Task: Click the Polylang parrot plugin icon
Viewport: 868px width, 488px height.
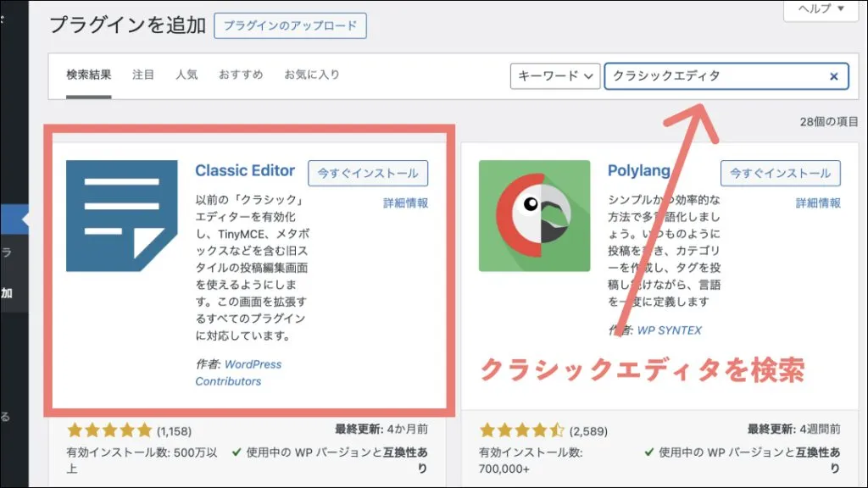Action: tap(534, 216)
